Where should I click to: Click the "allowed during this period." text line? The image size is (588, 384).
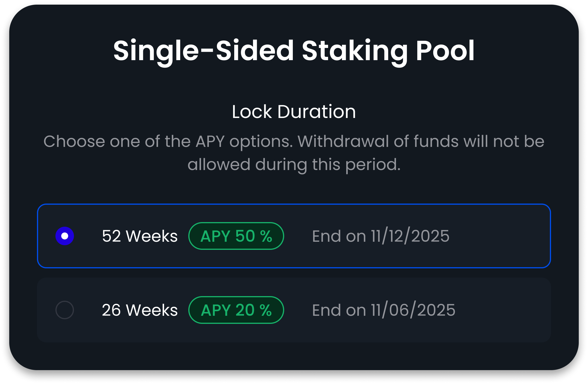(x=294, y=165)
